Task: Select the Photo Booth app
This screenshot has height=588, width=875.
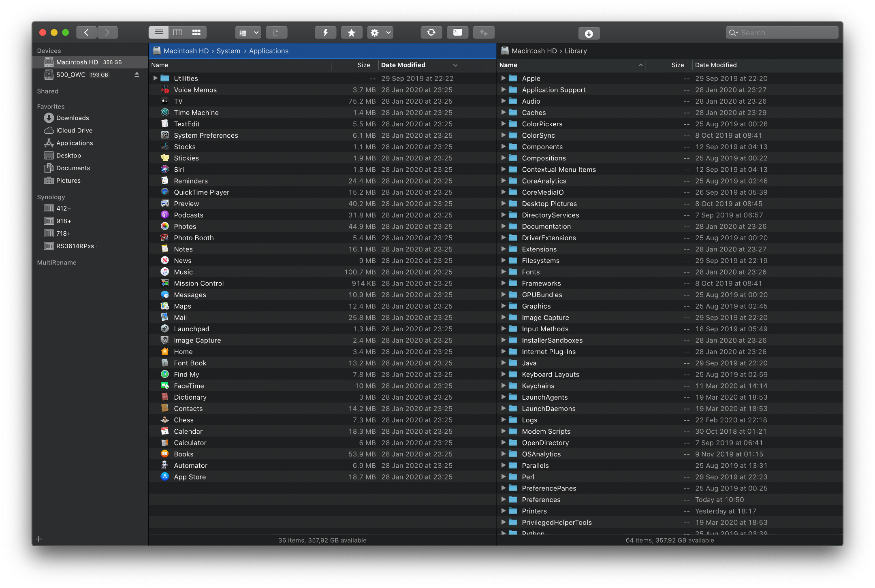Action: click(322, 238)
